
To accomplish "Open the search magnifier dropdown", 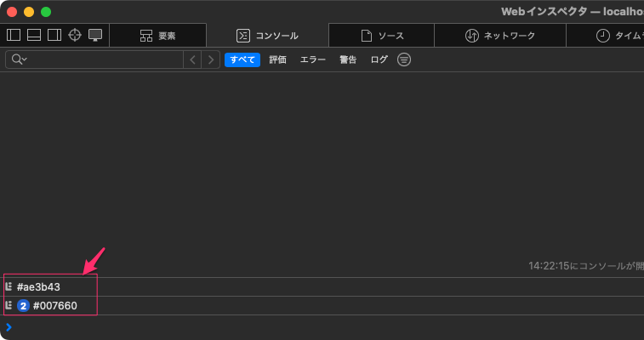I will click(x=19, y=59).
